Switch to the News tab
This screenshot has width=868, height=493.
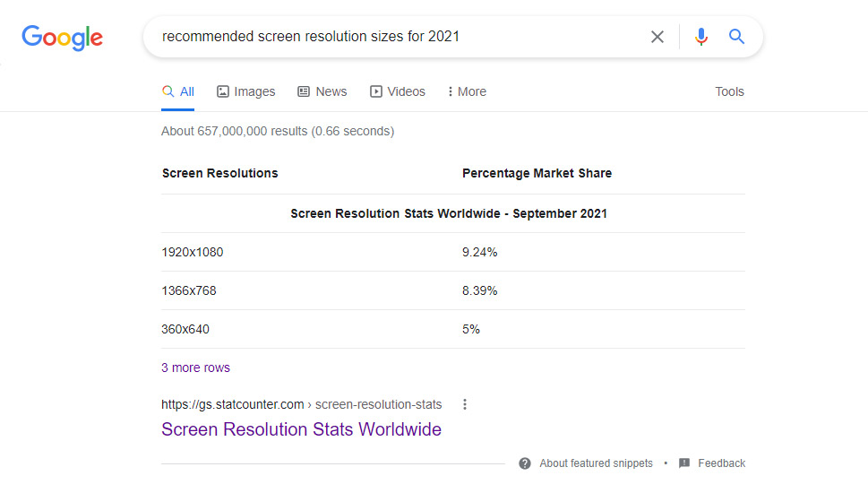click(x=322, y=91)
